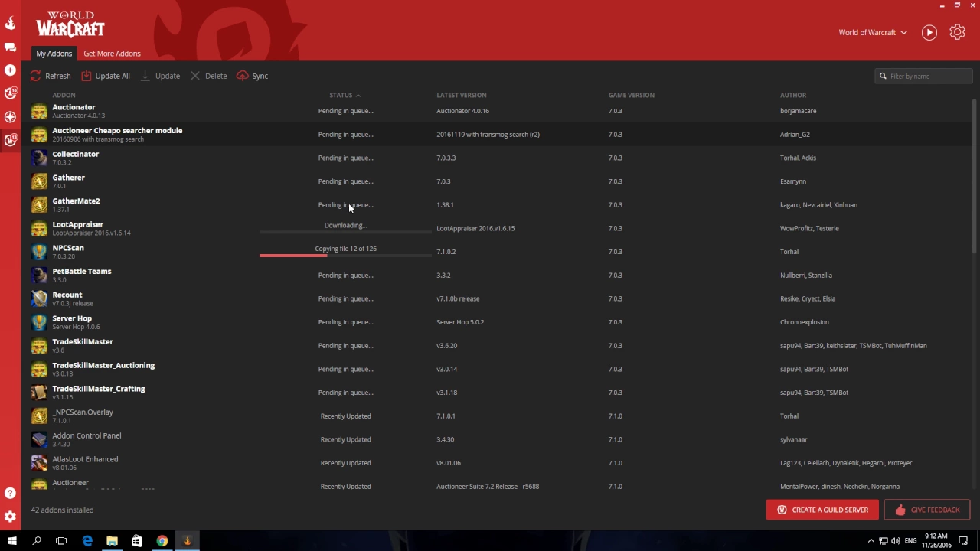Click the NPCScan addon icon

[x=39, y=252]
